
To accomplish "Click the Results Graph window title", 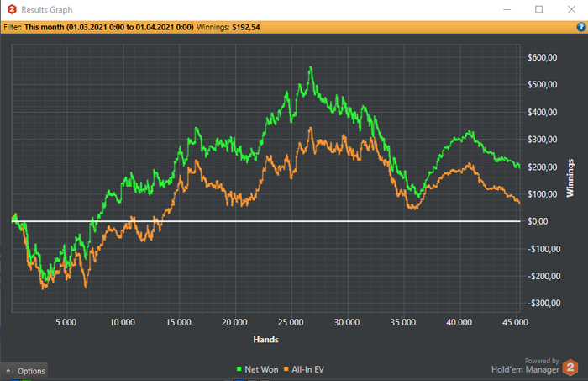I will [47, 10].
